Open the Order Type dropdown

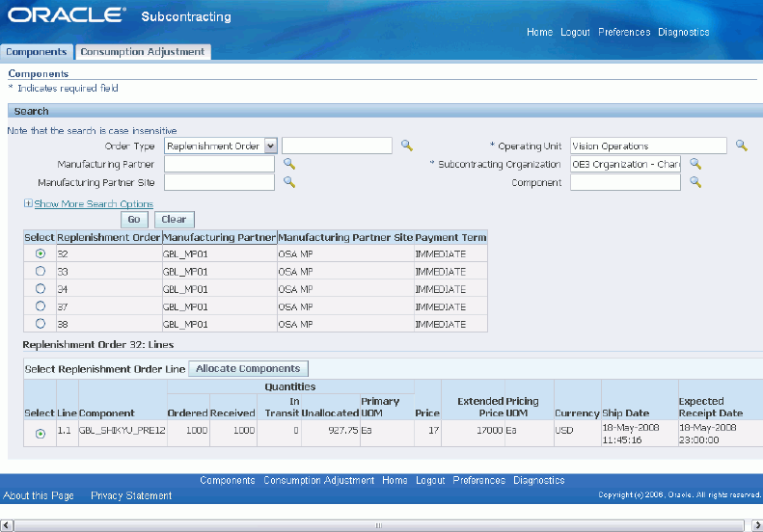(271, 146)
